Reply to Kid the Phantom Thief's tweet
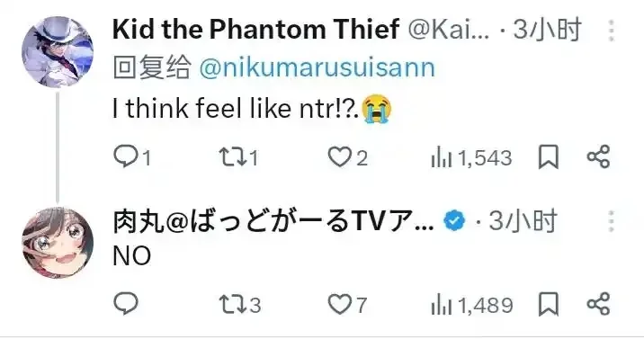 [x=132, y=157]
